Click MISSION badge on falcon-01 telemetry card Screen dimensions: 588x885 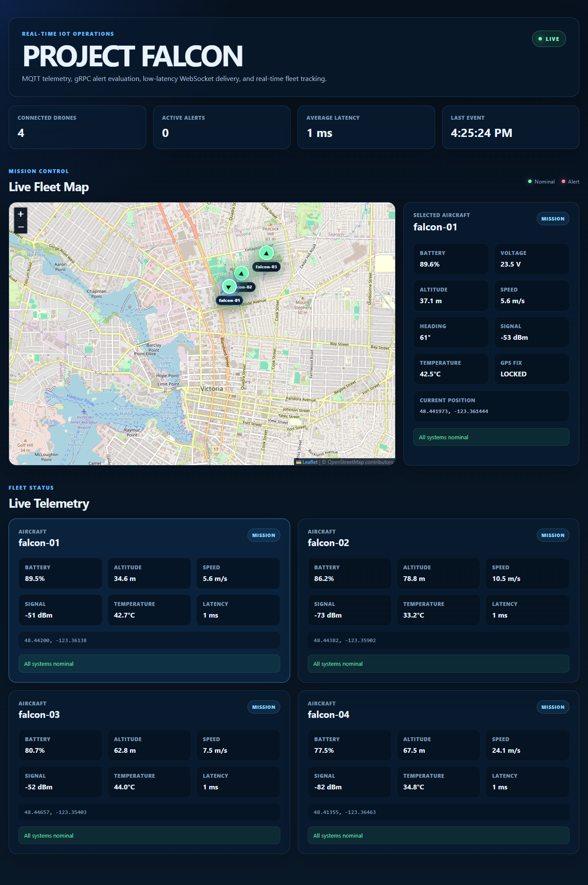[x=263, y=535]
